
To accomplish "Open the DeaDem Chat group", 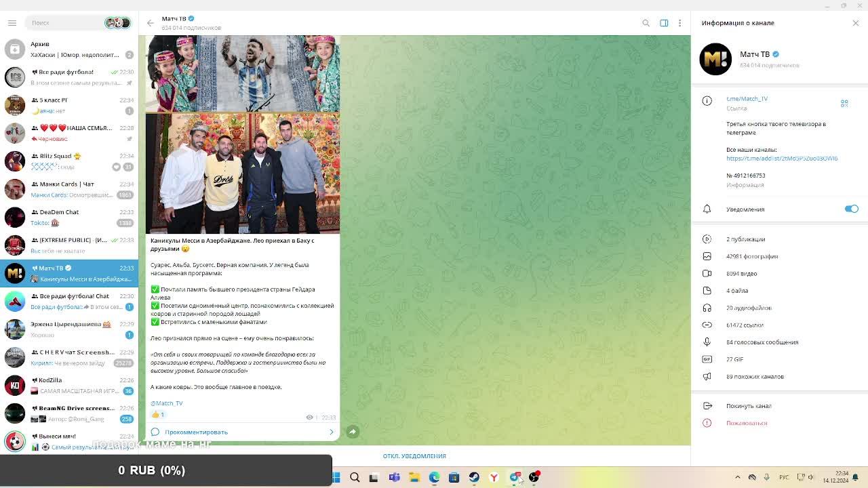I will pyautogui.click(x=69, y=217).
